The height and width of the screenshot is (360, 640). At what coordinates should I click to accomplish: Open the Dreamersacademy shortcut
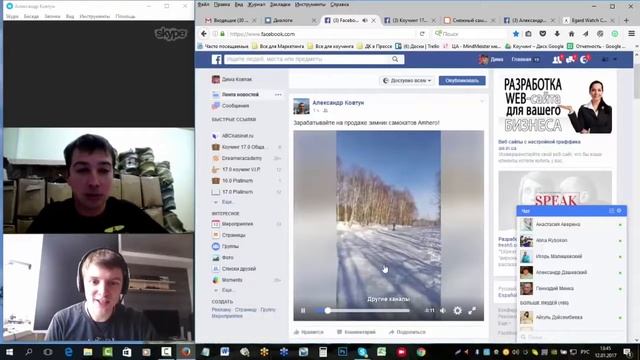[242, 158]
